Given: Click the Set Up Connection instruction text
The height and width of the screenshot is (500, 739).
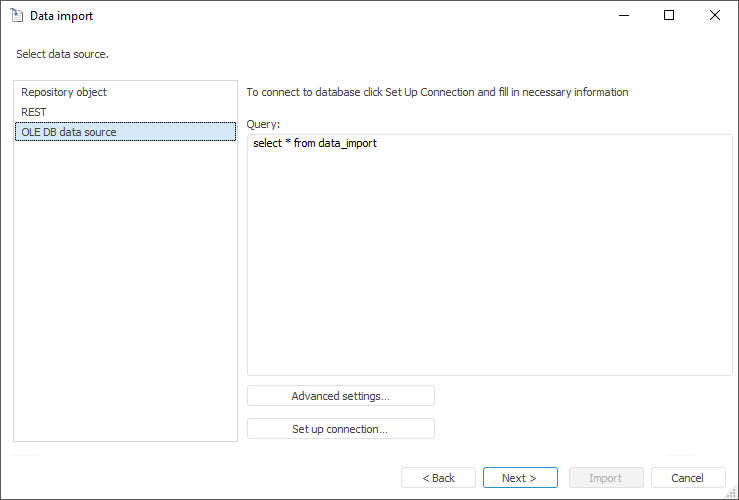Looking at the screenshot, I should (x=437, y=92).
